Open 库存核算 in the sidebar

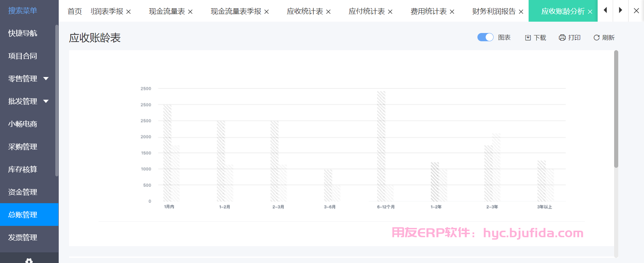click(23, 169)
